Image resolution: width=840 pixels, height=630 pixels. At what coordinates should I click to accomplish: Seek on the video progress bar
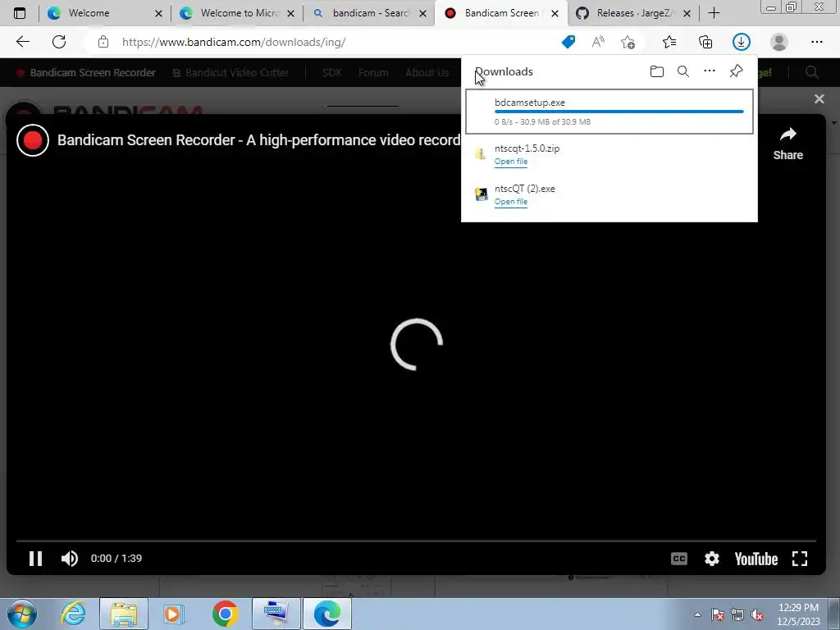click(x=416, y=541)
